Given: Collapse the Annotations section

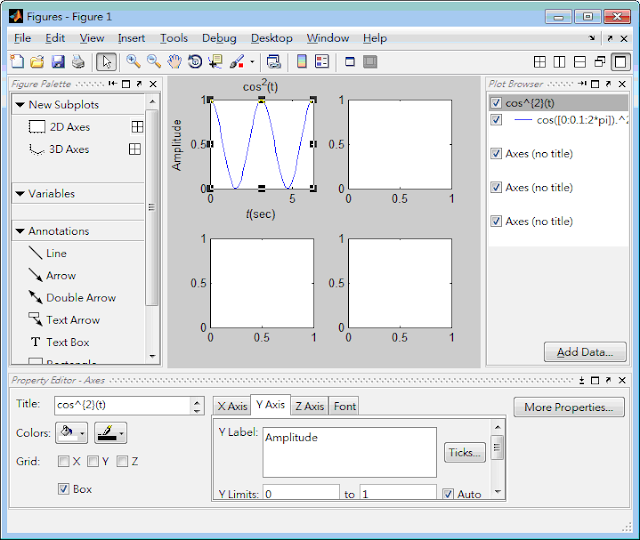Looking at the screenshot, I should 20,231.
